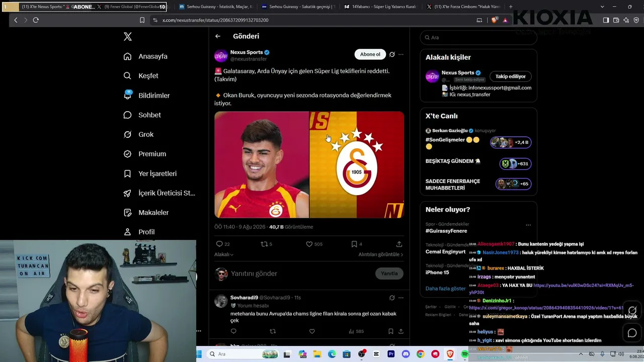Click the Grok icon on Nexus Sports post
The image size is (644, 362).
[x=392, y=54]
